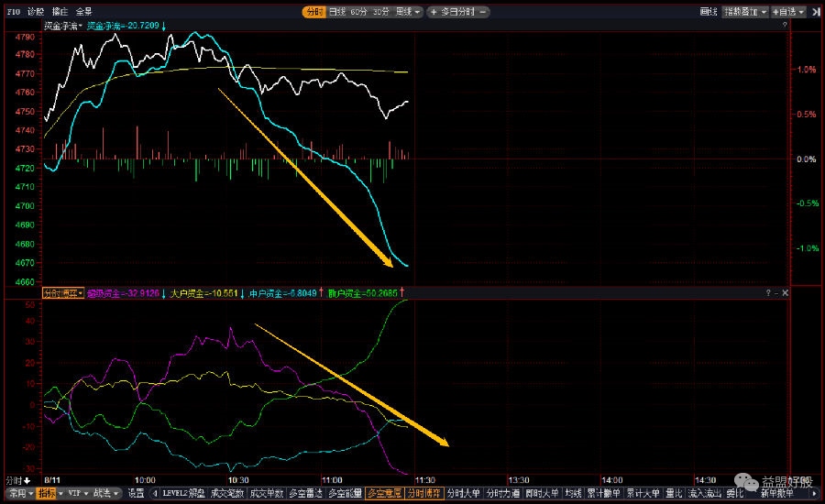Click the help question mark in upper chart
Screen dimensions: 825x504
coord(785,26)
